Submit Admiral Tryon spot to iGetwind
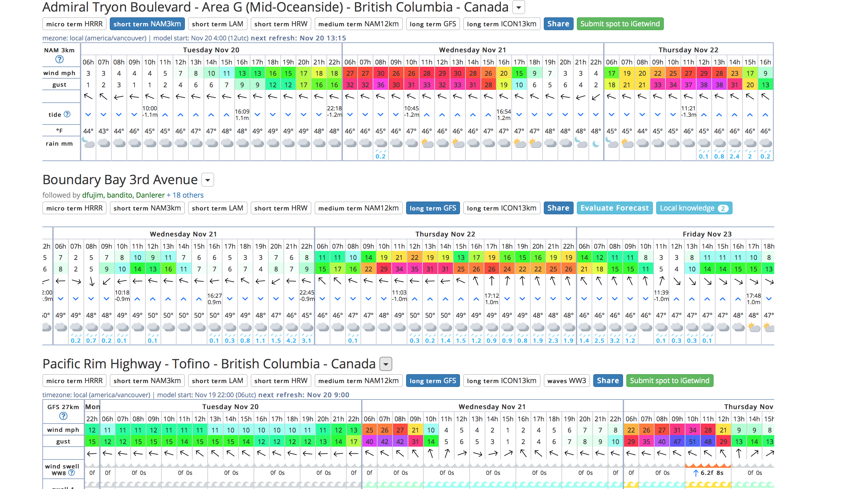Viewport: 868px width, 489px height. pos(620,24)
